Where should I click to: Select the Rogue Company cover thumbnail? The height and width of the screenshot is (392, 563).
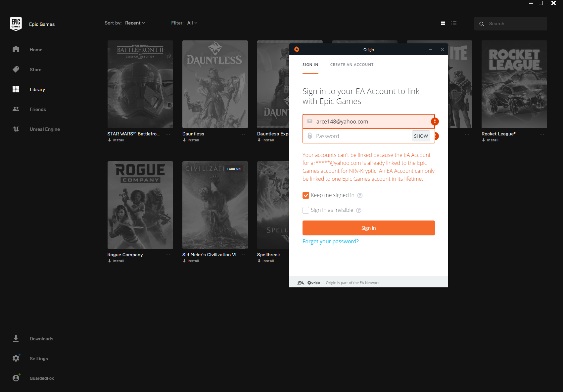(140, 205)
